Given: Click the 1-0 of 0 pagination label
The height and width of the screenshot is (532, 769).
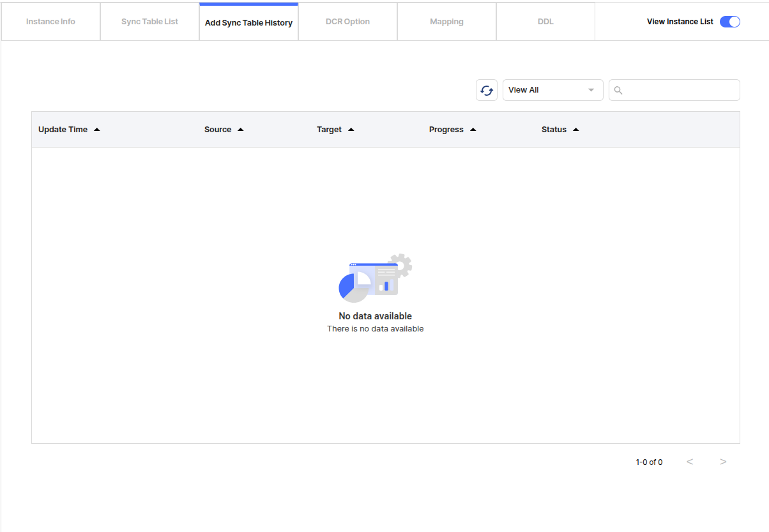Looking at the screenshot, I should pos(649,461).
